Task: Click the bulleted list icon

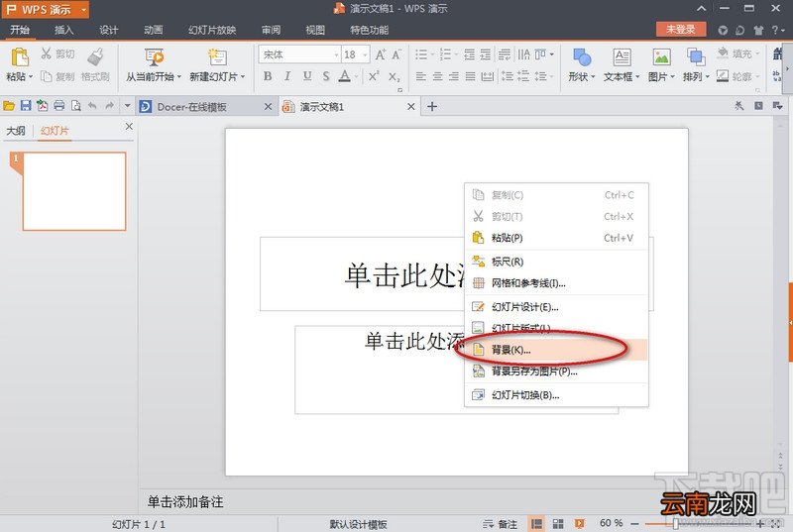Action: [420, 54]
